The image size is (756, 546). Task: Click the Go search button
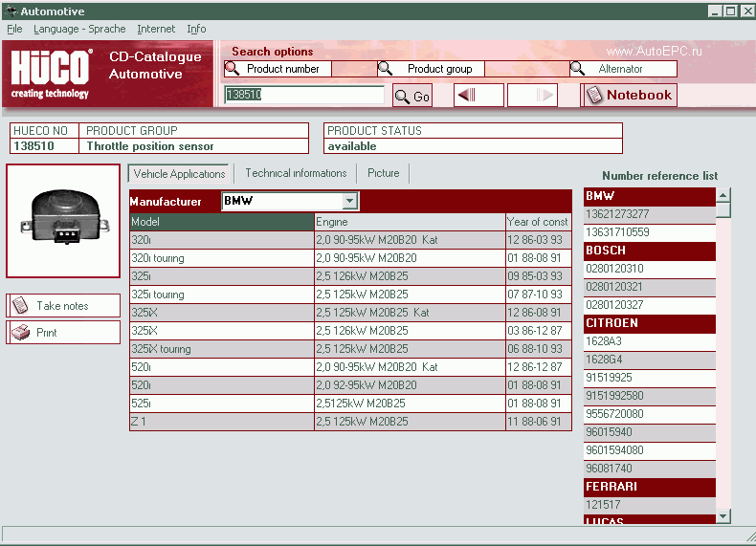coord(412,96)
